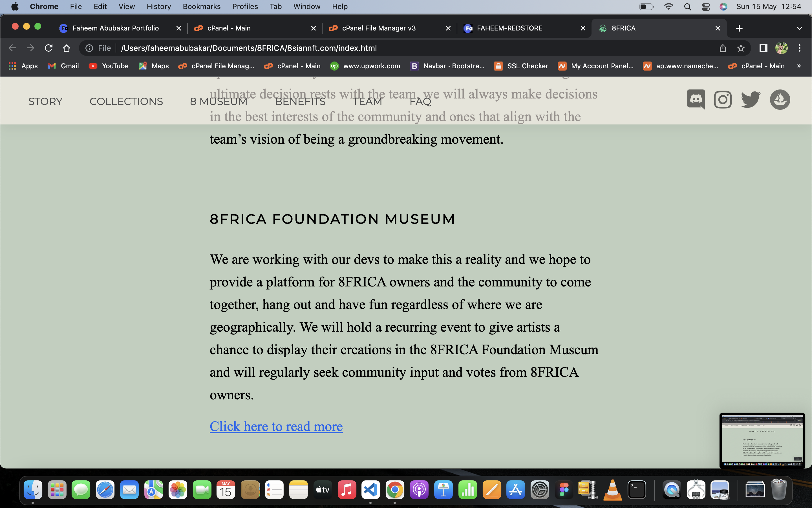The height and width of the screenshot is (508, 812).
Task: Open Calendar showing May 15 in Dock
Action: click(226, 490)
